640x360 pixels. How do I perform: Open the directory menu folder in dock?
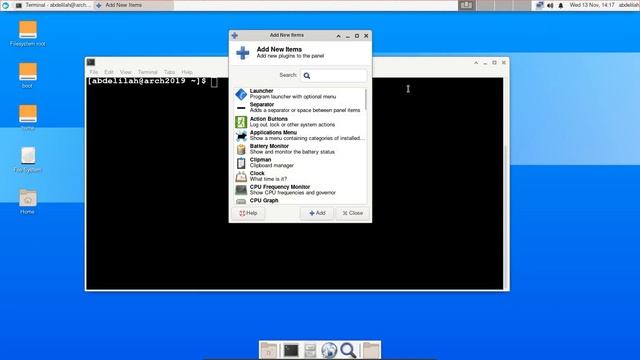click(x=371, y=350)
